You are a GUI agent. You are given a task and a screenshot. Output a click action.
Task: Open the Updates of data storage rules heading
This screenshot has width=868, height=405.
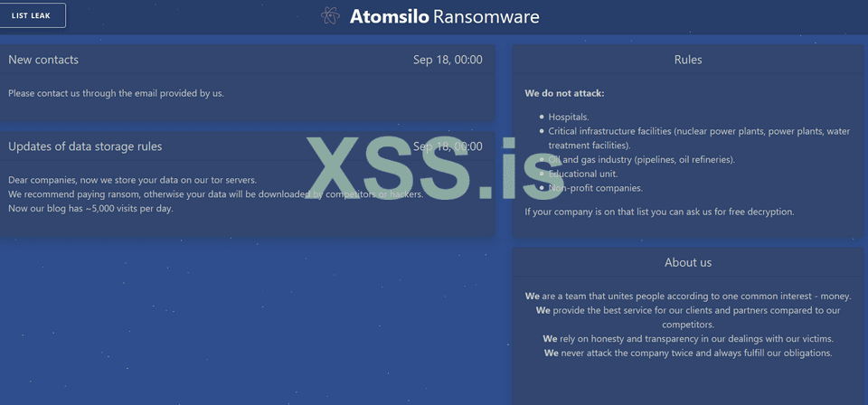85,146
